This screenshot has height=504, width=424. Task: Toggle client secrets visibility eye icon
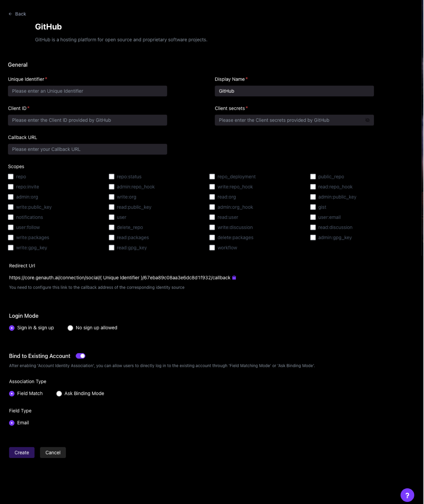pos(368,120)
